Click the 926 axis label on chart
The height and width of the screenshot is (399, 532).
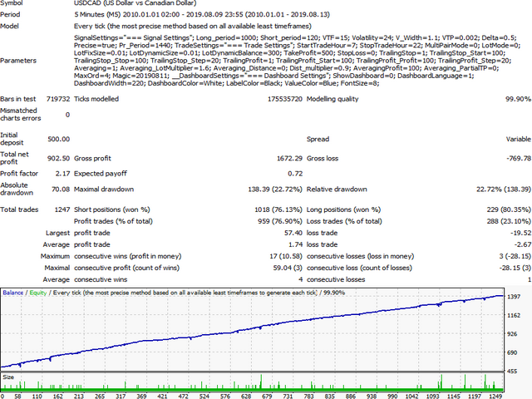tap(512, 334)
